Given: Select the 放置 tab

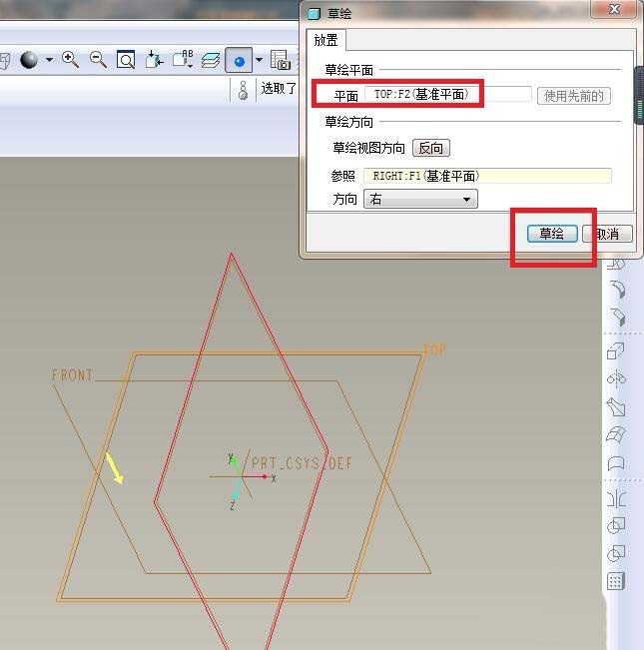Looking at the screenshot, I should [325, 40].
